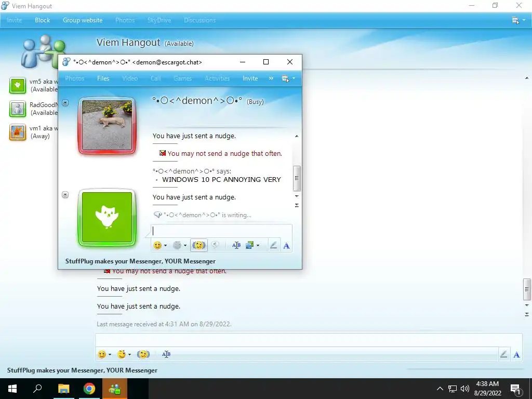The image size is (532, 399).
Task: Jump to bottom of demon chat history
Action: (x=297, y=205)
